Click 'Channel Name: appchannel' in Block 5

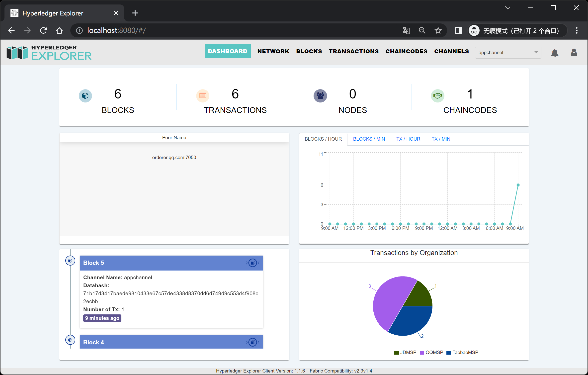pos(117,278)
